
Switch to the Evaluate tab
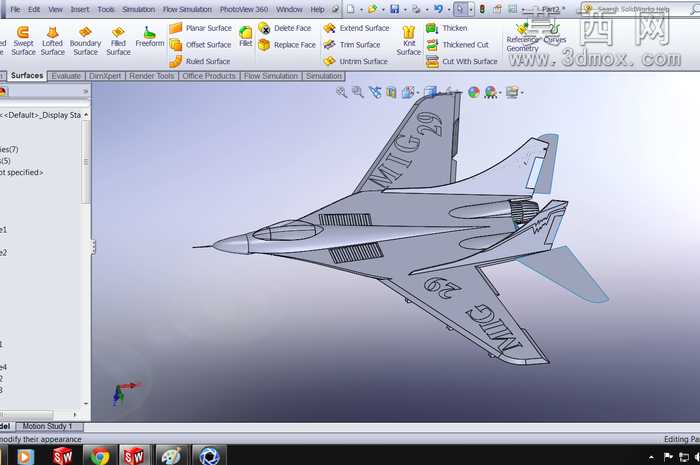(66, 76)
